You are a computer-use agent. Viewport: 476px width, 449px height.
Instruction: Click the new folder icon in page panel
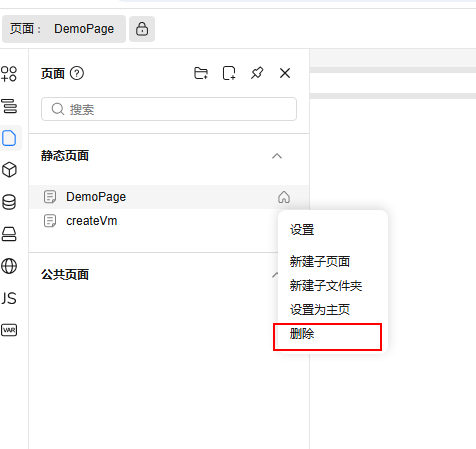pos(201,73)
